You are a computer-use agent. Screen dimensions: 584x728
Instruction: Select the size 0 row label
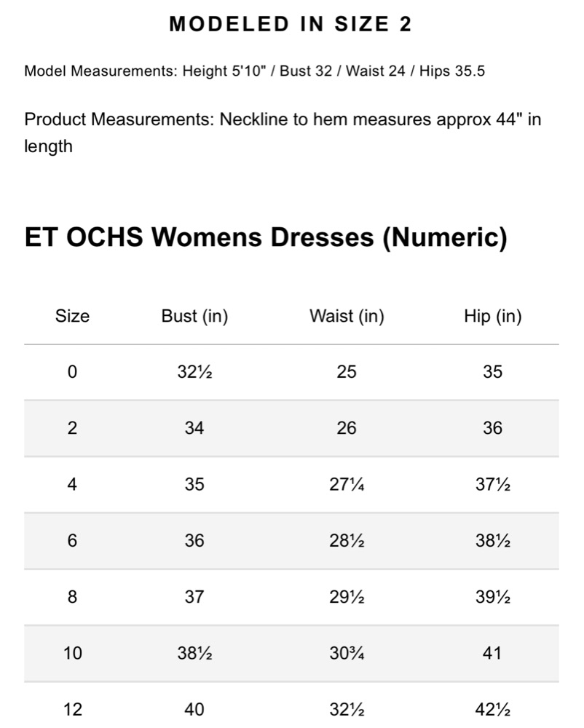tap(72, 372)
